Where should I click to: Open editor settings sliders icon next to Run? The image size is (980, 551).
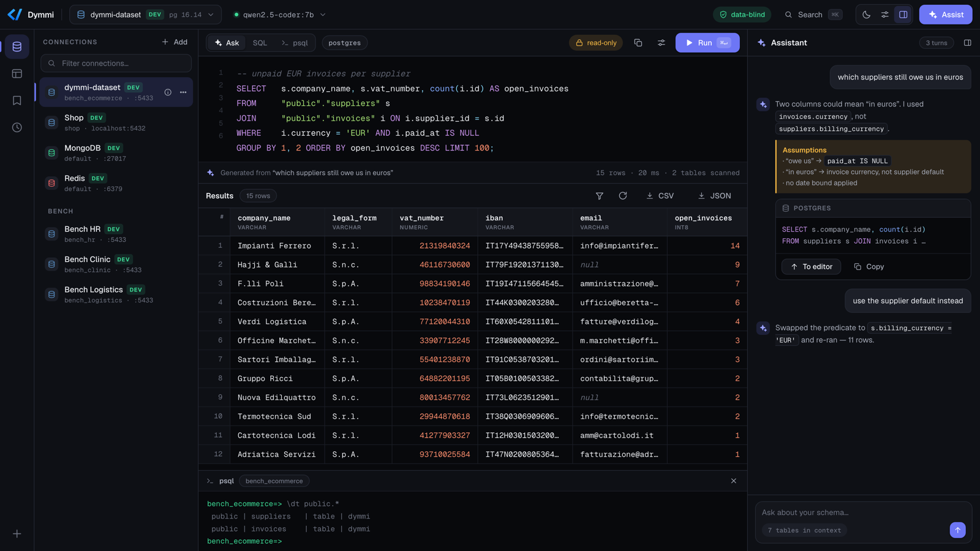(661, 43)
